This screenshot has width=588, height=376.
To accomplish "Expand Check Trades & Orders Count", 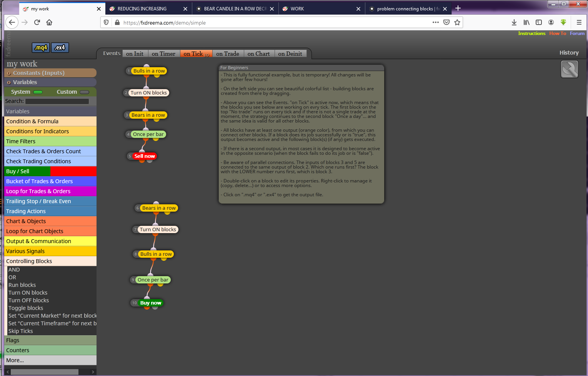I will point(50,151).
